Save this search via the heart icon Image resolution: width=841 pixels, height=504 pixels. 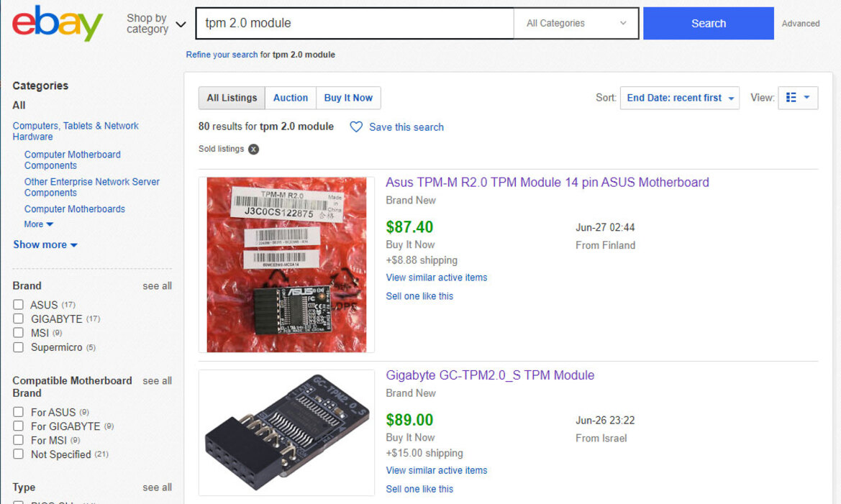[x=356, y=127]
